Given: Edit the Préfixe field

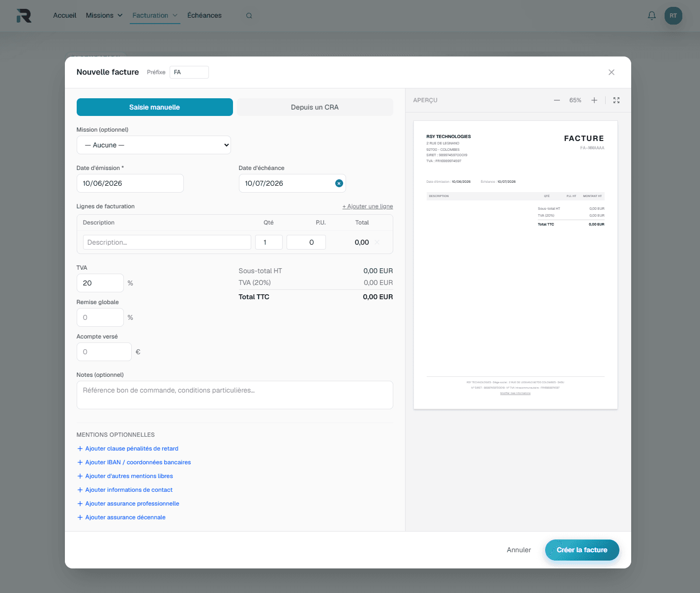Looking at the screenshot, I should click(x=189, y=72).
